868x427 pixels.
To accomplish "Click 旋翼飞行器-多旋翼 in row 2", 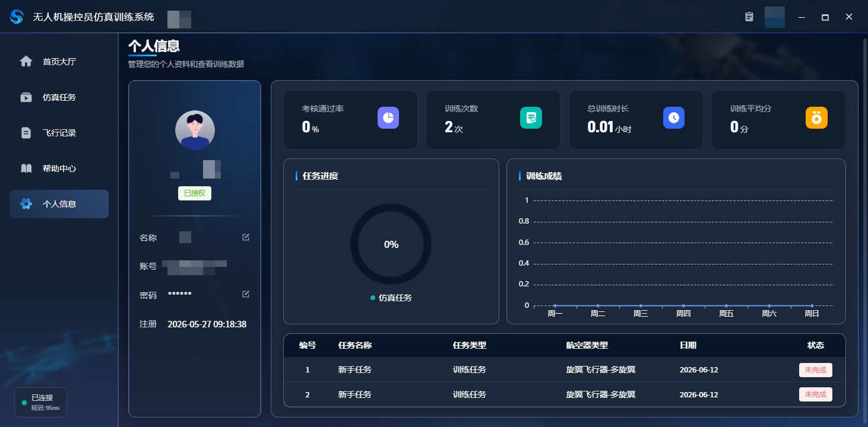I will [601, 394].
